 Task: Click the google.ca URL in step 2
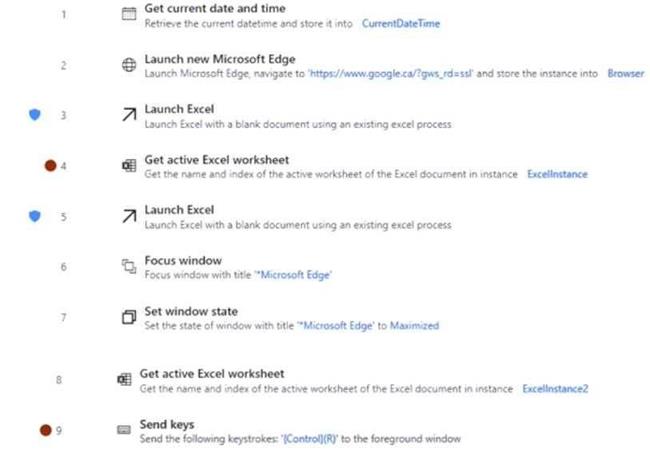coord(390,74)
